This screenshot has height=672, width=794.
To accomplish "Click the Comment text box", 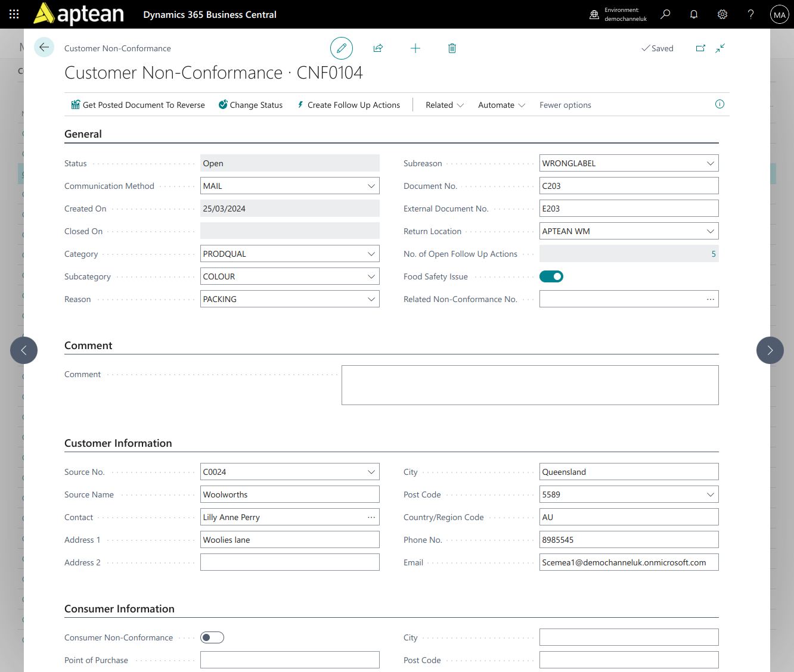I will (530, 385).
